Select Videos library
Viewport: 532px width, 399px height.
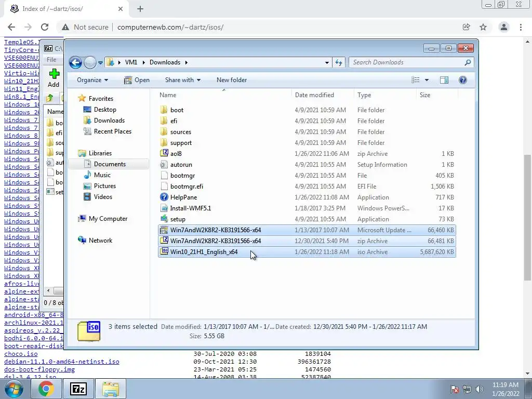click(x=103, y=197)
